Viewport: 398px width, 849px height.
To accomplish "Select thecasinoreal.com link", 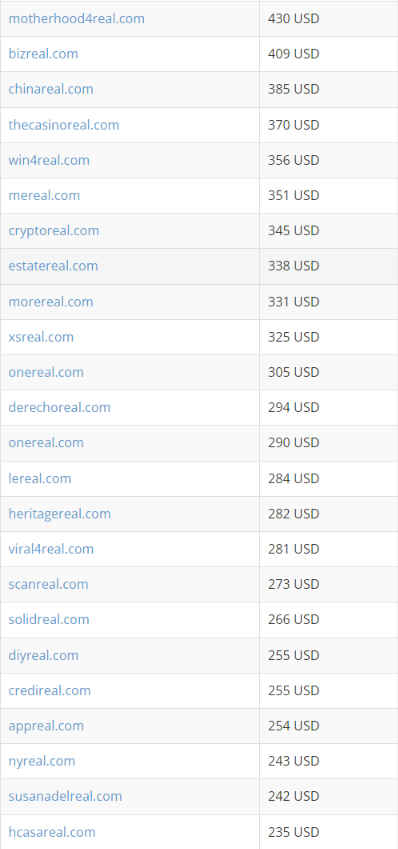I will (64, 125).
